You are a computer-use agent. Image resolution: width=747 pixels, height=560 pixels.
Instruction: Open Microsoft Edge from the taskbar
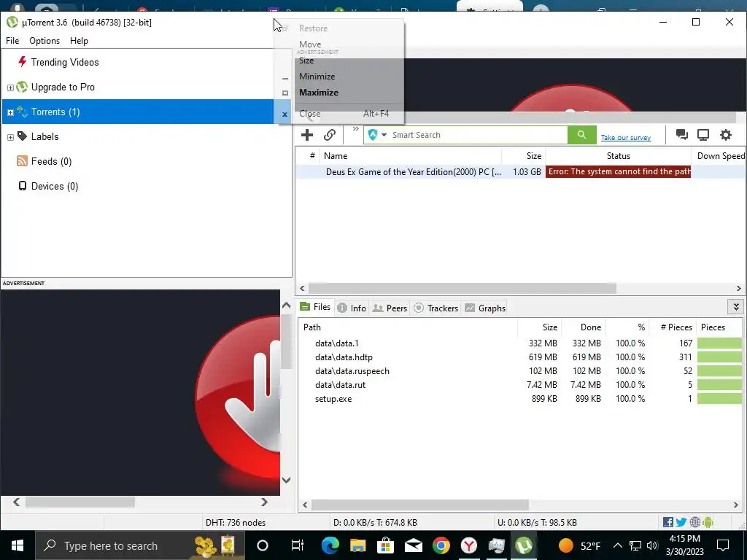(330, 545)
